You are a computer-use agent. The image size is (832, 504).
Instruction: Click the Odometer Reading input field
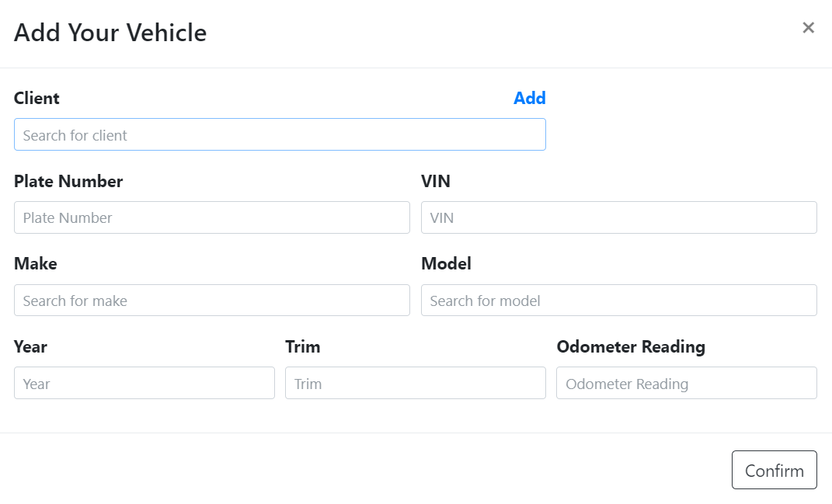[686, 383]
